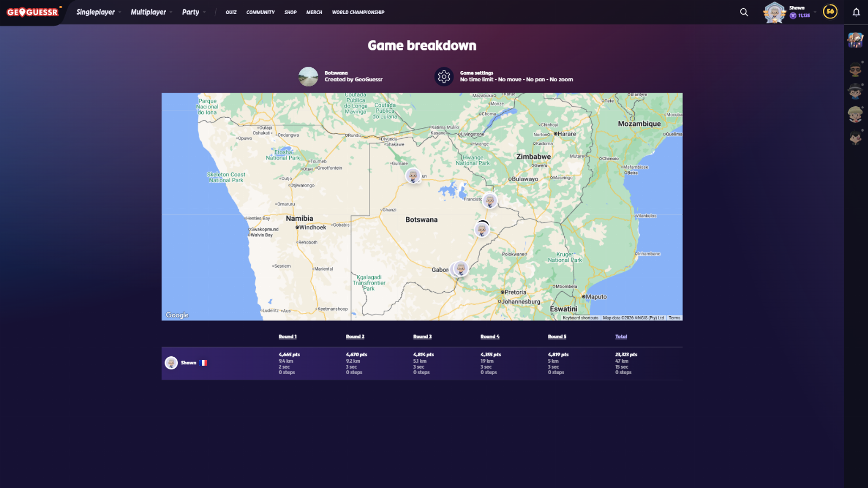Open the World Championship menu item

point(358,12)
